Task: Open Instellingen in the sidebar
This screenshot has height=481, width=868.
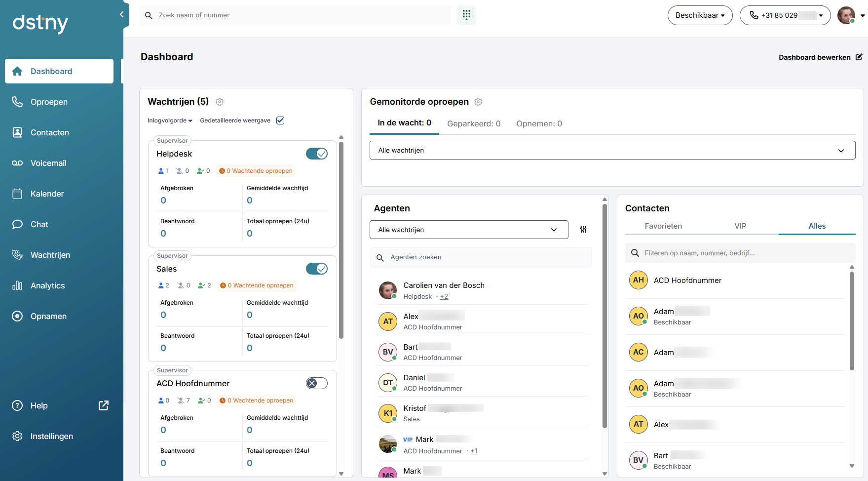Action: (51, 436)
